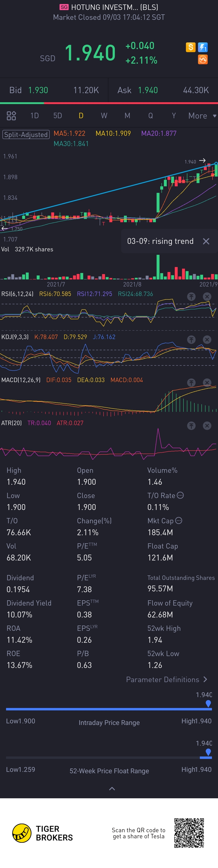Viewport: 218px width, 868px height.
Task: Tap Scan the QR code text
Action: tap(139, 833)
